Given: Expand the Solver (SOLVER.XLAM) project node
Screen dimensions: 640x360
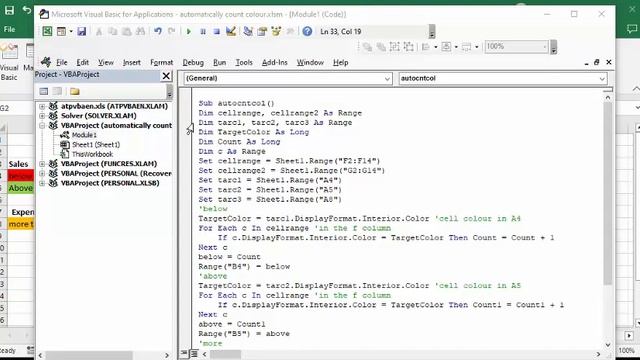Looking at the screenshot, I should point(42,116).
